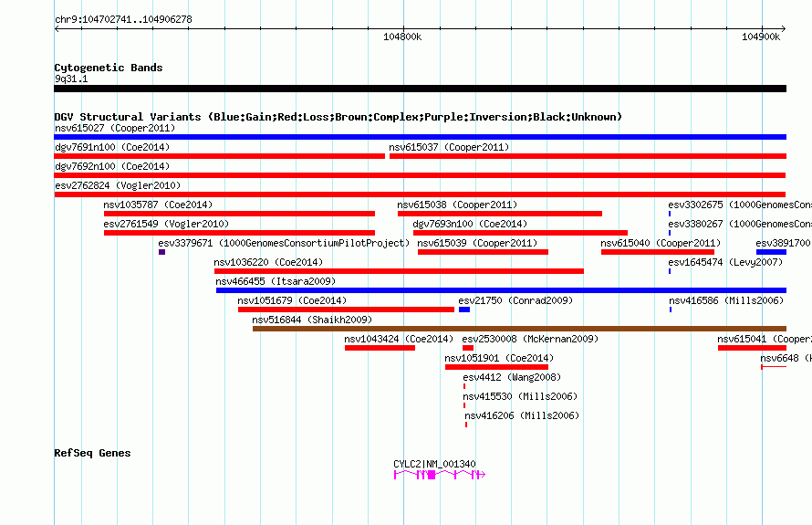Click the esv1645474 (Levy2007) label
Image resolution: width=812 pixels, height=525 pixels.
725,262
